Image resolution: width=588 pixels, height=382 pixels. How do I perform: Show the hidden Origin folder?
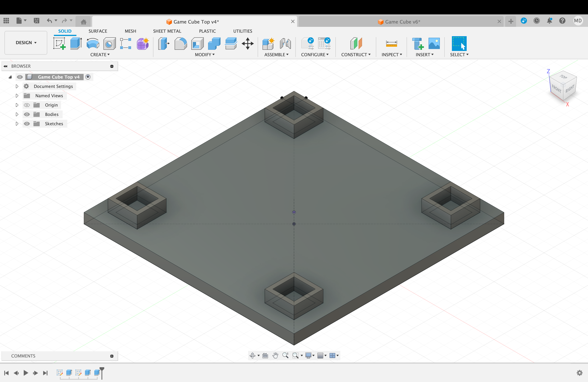[x=27, y=105]
